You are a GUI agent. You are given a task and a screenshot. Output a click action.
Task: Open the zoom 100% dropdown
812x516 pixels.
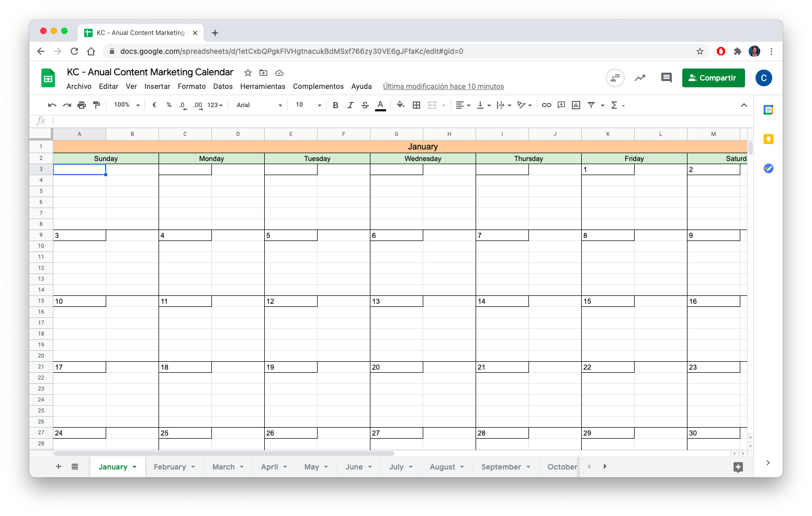coord(127,105)
